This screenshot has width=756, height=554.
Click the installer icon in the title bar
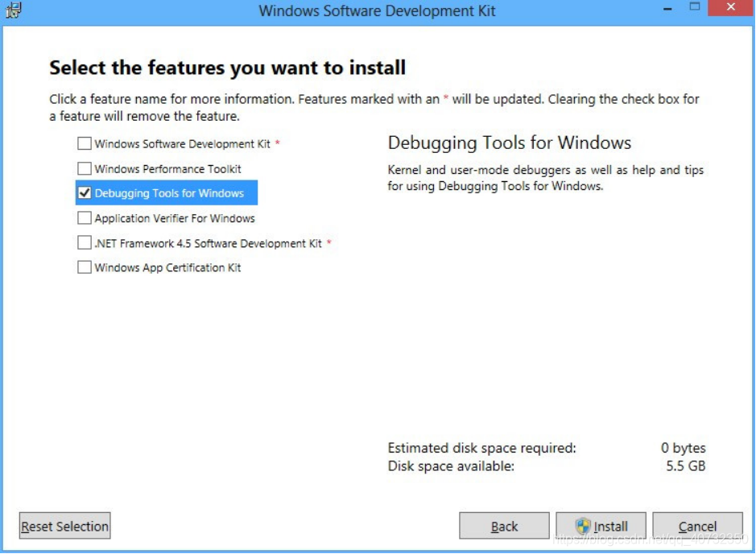[13, 10]
